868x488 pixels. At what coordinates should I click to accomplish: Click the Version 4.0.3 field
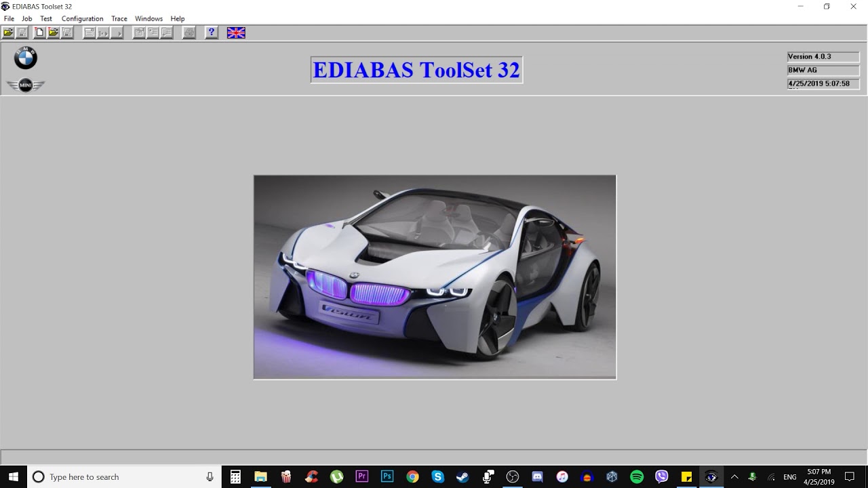[823, 57]
